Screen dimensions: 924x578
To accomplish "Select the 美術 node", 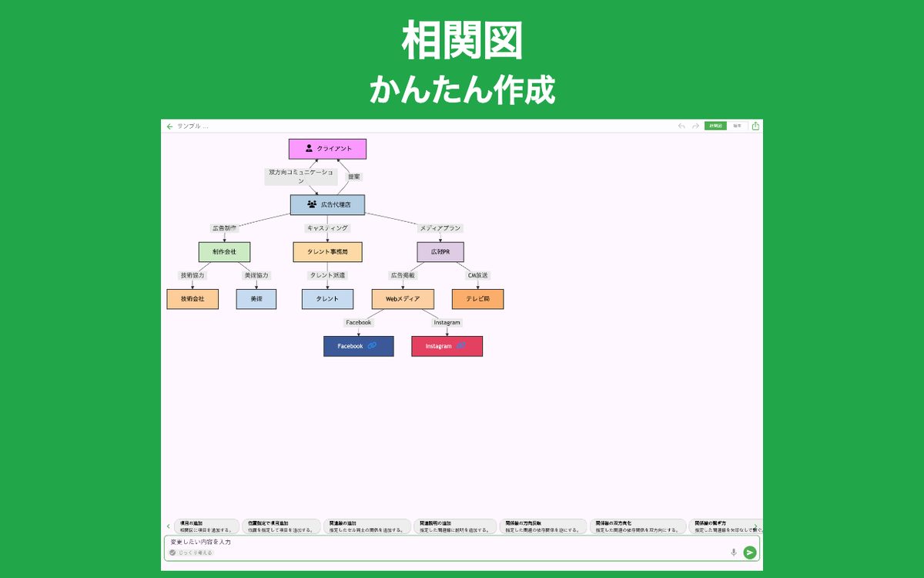I will coord(256,299).
